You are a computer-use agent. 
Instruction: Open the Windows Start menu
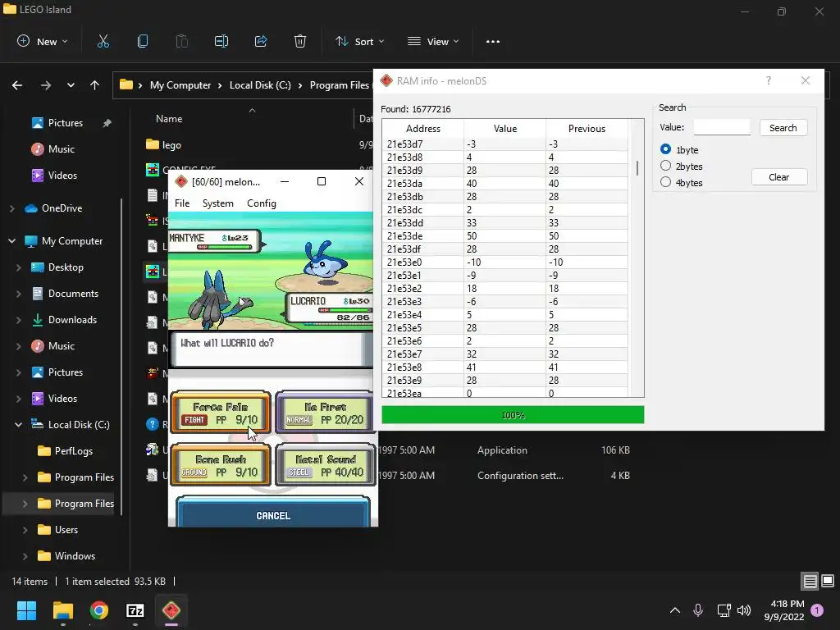[x=27, y=610]
